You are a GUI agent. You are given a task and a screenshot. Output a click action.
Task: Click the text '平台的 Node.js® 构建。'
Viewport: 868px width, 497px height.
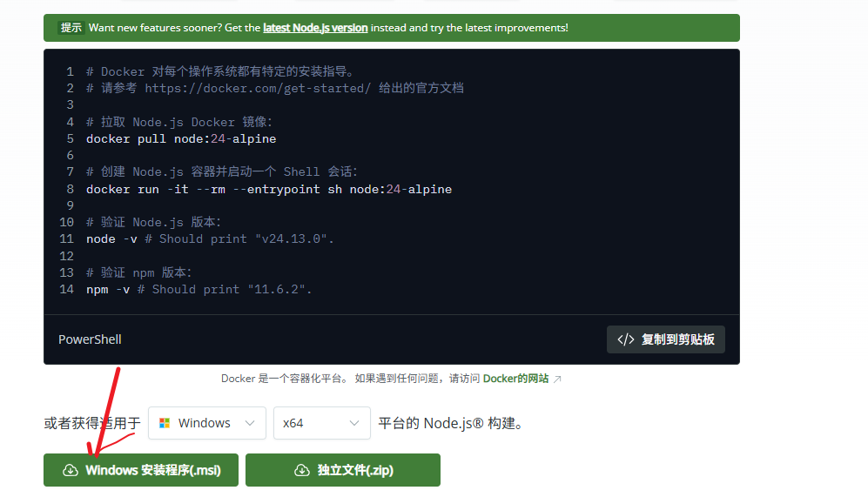(x=451, y=423)
